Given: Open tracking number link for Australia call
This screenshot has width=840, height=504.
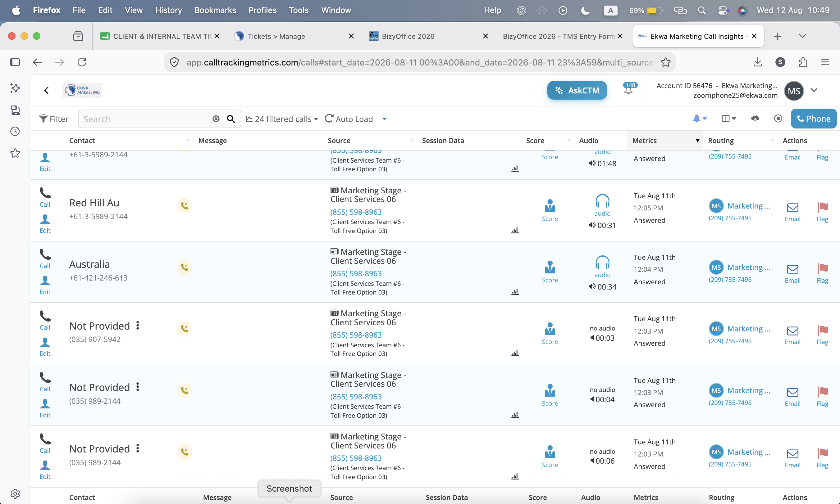Looking at the screenshot, I should [356, 273].
